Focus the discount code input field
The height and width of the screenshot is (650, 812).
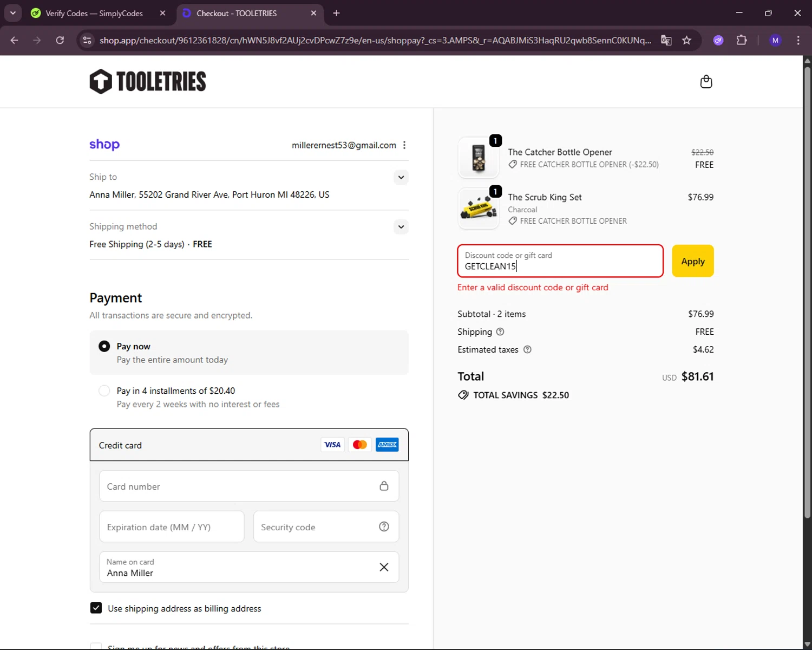pos(560,261)
